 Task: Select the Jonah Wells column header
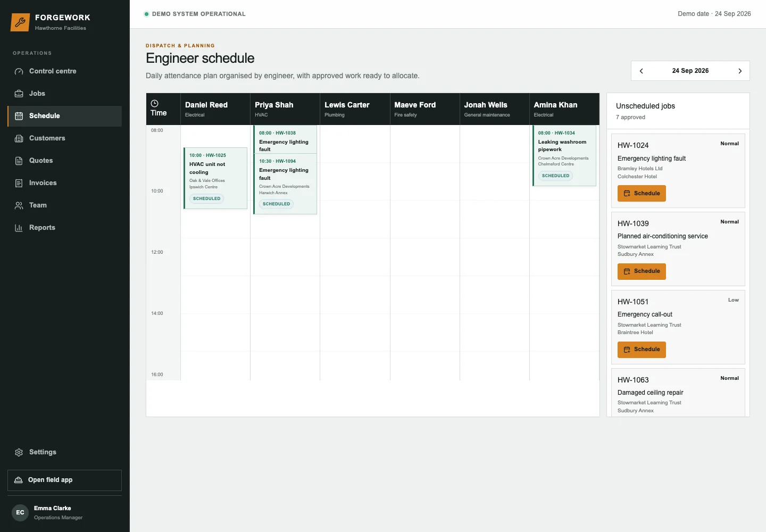(494, 109)
